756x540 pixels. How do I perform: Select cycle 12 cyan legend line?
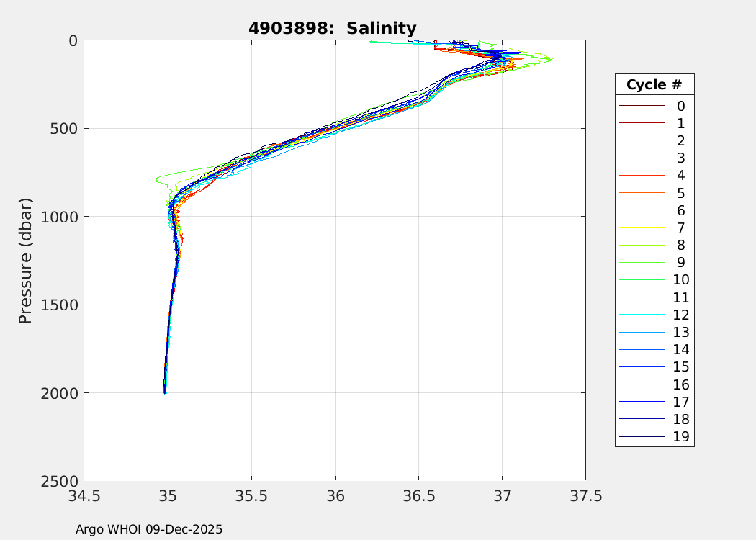(x=641, y=315)
